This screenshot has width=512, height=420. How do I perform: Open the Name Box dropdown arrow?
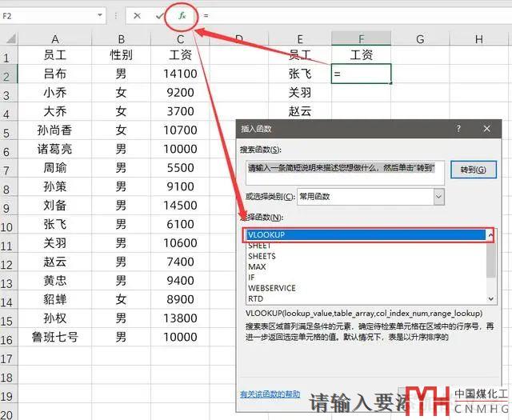99,15
